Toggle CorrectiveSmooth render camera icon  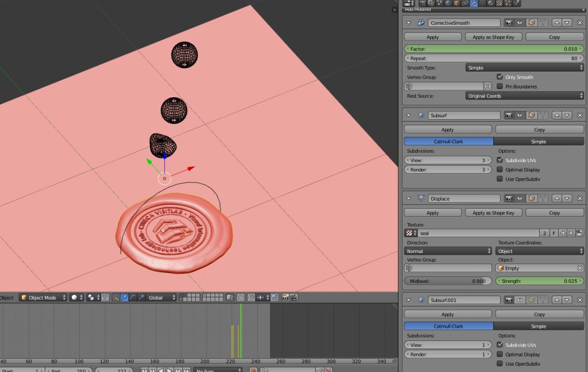[x=509, y=23]
